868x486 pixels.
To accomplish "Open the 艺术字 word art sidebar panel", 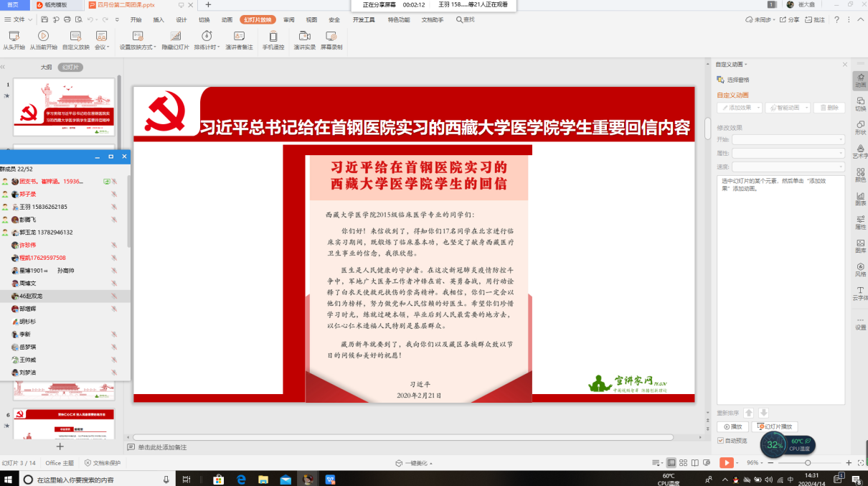I will (x=860, y=151).
